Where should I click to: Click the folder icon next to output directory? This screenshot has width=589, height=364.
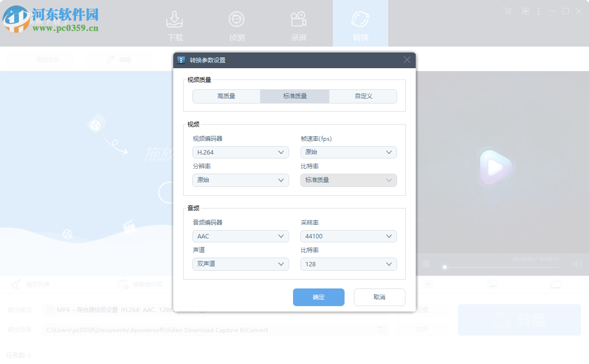click(x=382, y=330)
